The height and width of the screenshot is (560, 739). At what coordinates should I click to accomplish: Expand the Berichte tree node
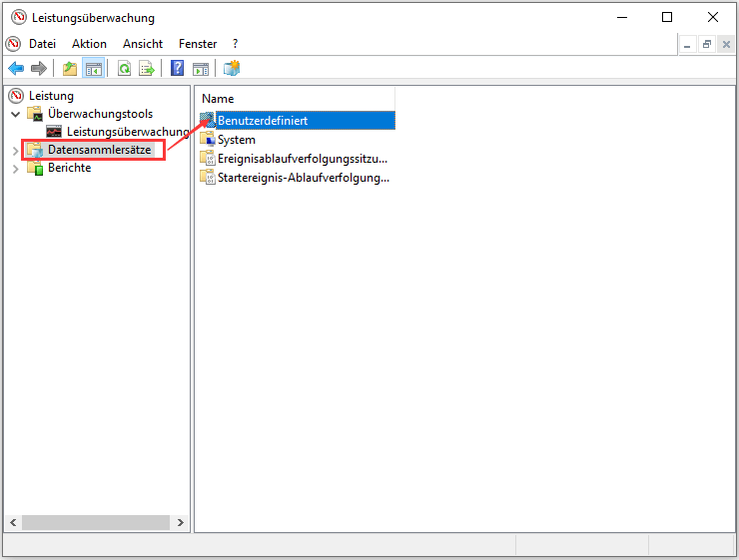[x=15, y=169]
